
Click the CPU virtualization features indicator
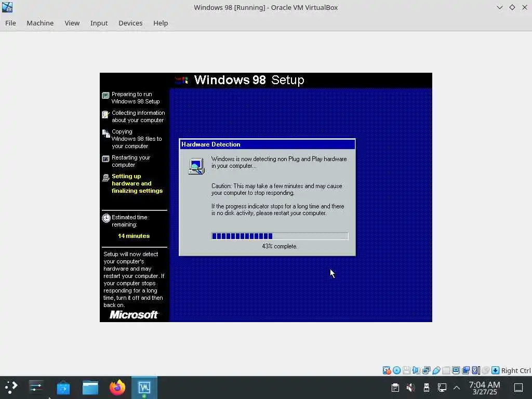point(476,370)
